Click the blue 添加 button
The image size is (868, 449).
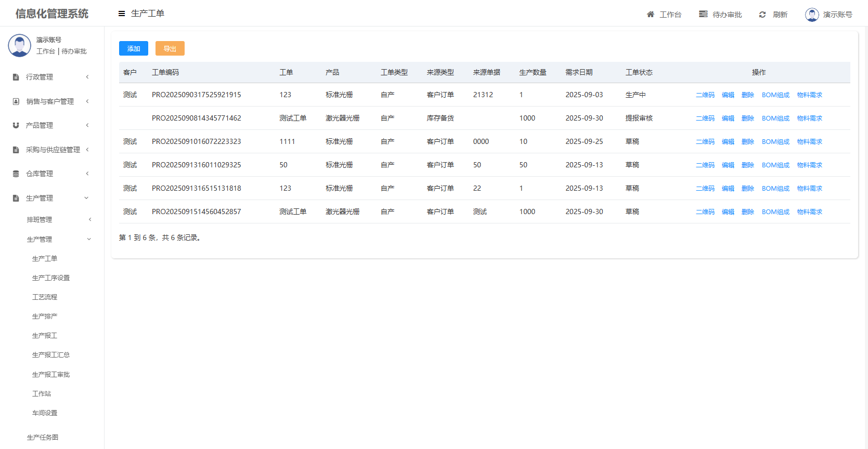click(x=134, y=48)
